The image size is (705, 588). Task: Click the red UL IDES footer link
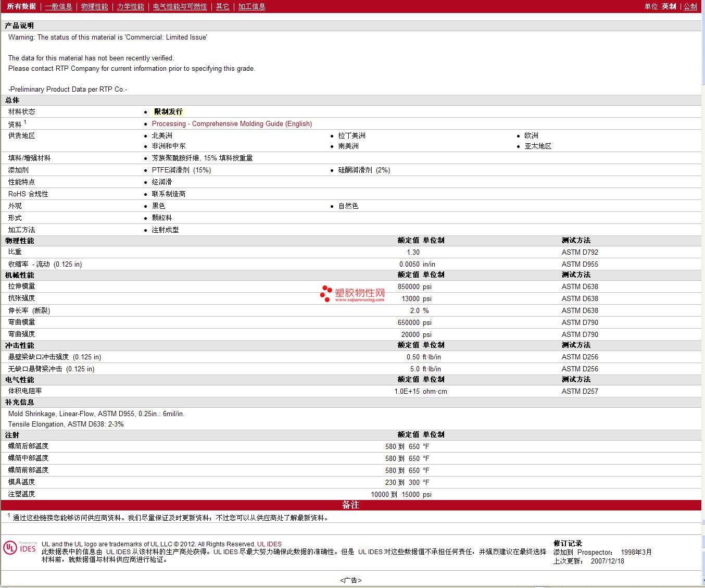pyautogui.click(x=269, y=544)
